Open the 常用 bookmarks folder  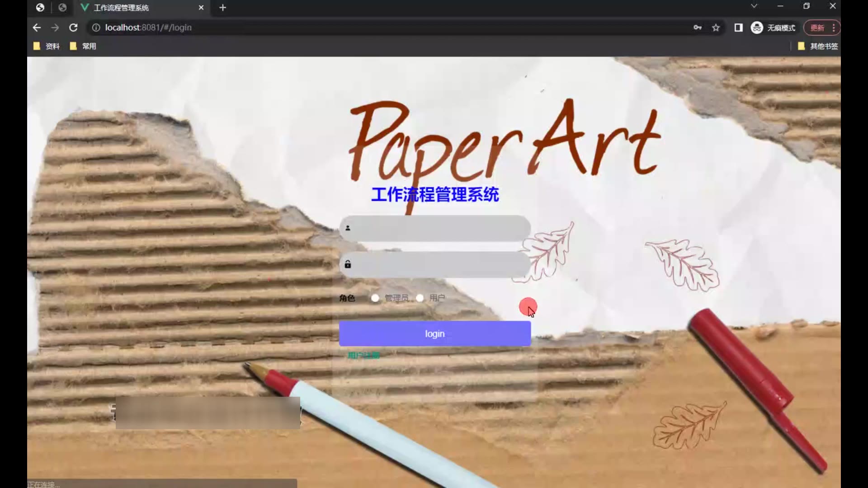(x=83, y=46)
